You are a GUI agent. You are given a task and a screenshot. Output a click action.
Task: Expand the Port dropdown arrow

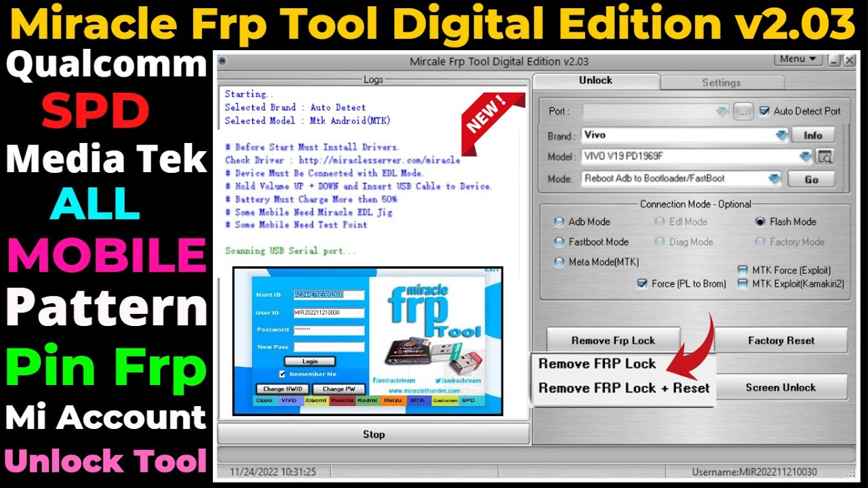[x=722, y=111]
